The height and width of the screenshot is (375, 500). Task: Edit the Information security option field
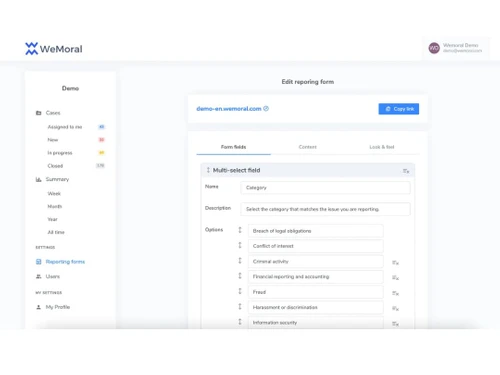(315, 323)
